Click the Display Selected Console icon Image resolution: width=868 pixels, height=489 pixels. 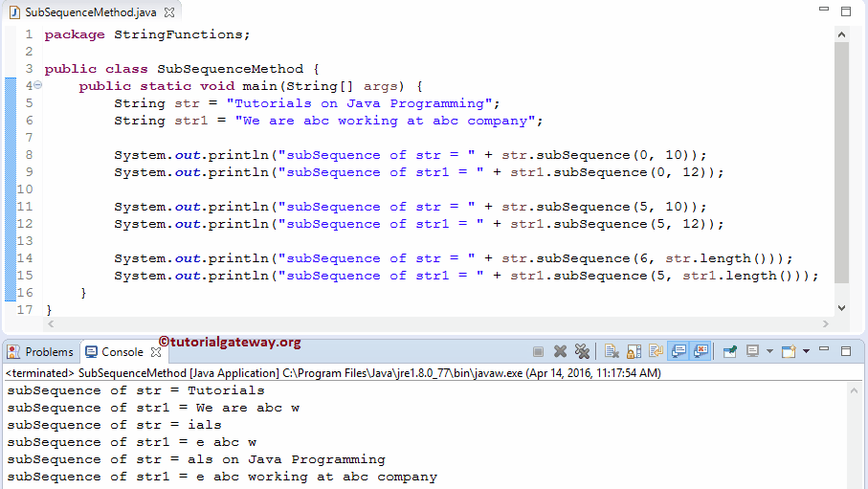point(752,351)
